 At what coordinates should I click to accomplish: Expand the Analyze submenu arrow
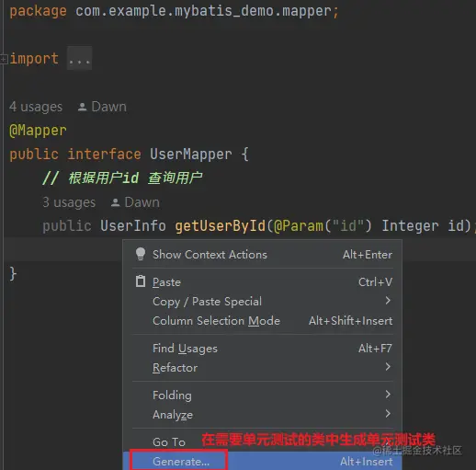point(388,414)
